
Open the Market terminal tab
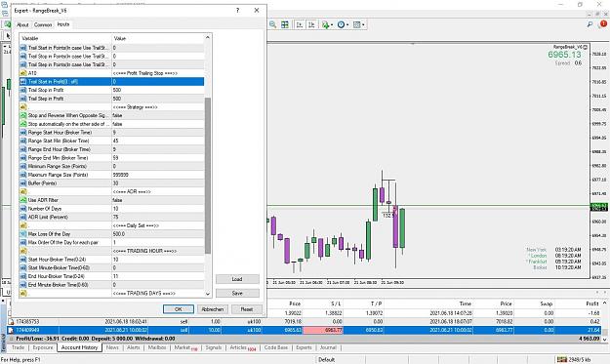(185, 347)
